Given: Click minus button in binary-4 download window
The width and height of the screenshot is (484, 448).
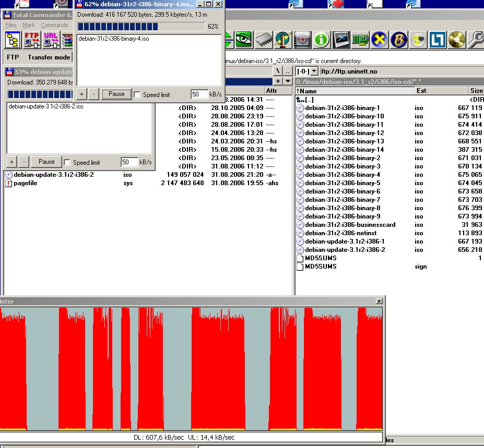Looking at the screenshot, I should click(x=94, y=94).
